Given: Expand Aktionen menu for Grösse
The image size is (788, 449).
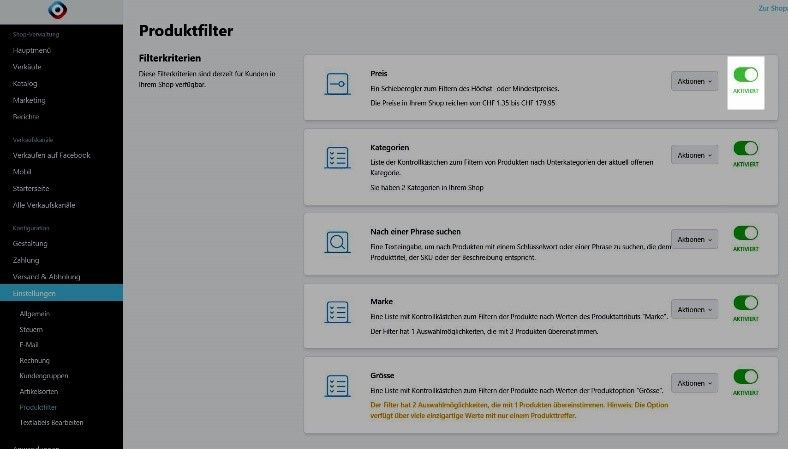Looking at the screenshot, I should click(x=695, y=384).
